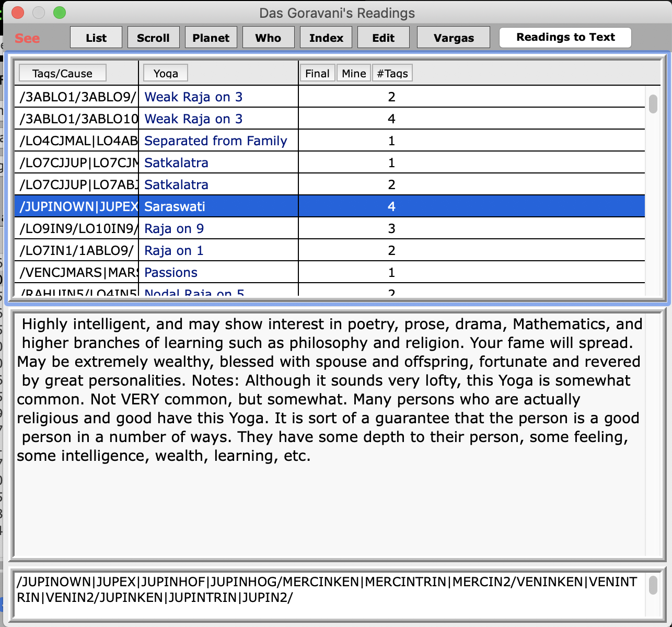This screenshot has height=627, width=672.
Task: Sort by the #Tags column header
Action: point(392,73)
